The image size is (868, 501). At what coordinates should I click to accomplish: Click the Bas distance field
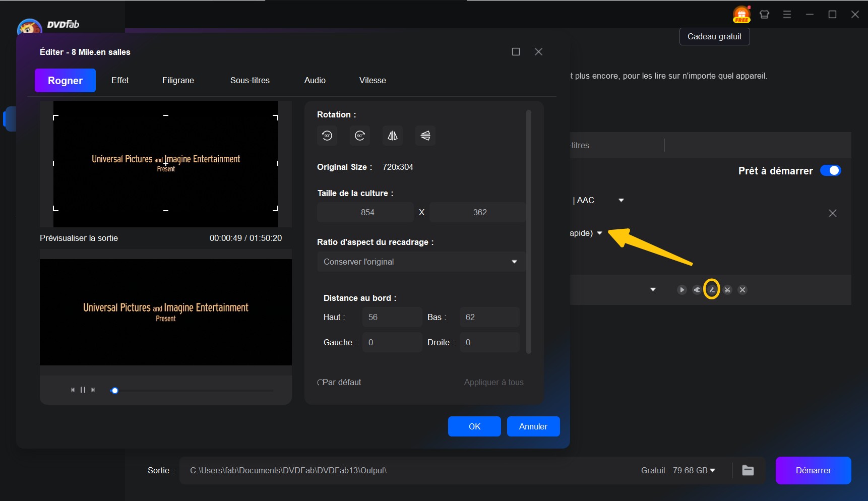point(489,317)
